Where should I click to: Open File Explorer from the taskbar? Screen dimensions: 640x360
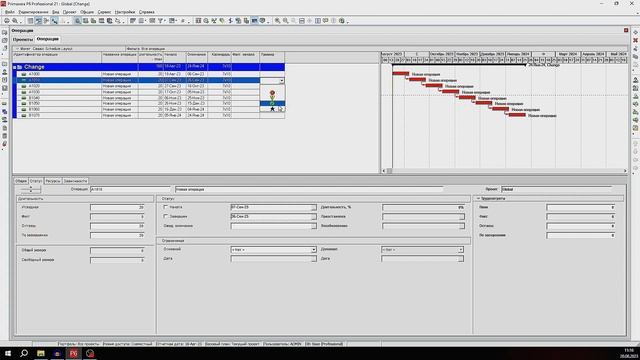(x=40, y=353)
